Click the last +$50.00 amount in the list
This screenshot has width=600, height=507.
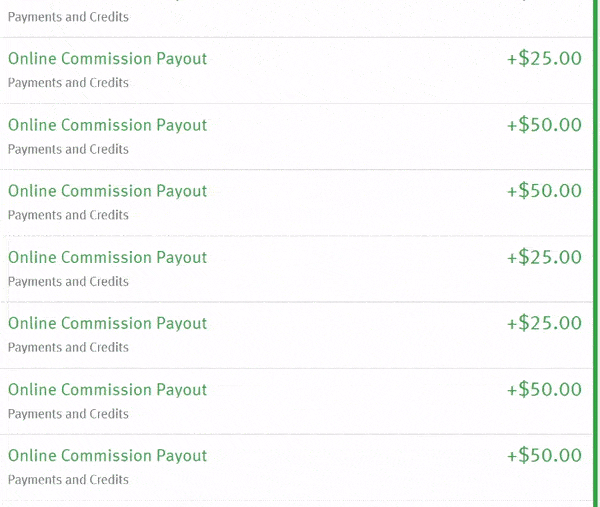coord(544,455)
